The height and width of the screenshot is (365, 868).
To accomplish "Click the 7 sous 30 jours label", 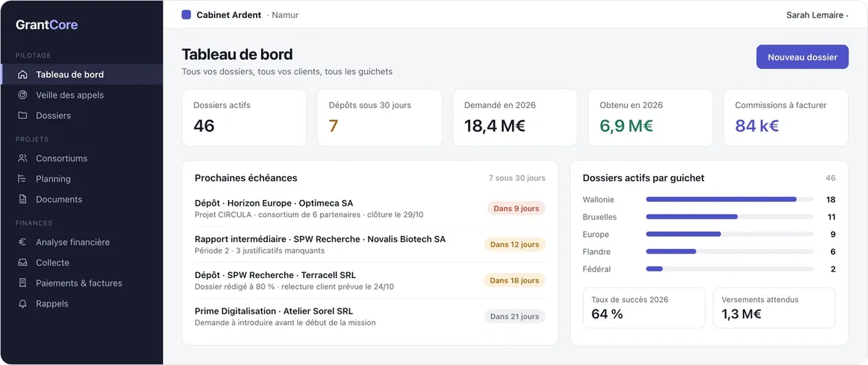I will click(517, 178).
